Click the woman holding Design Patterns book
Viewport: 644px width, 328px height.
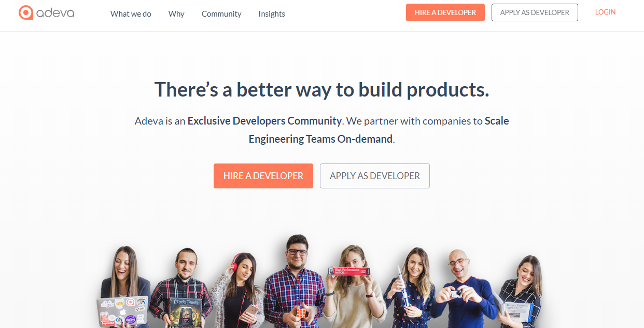[x=520, y=292]
